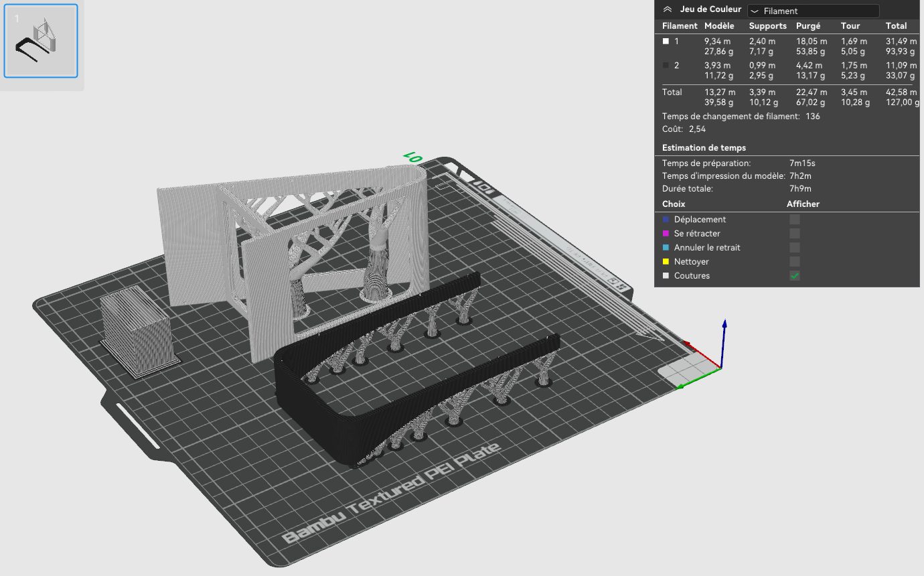
Task: Click the green 01 plate label
Action: click(412, 157)
